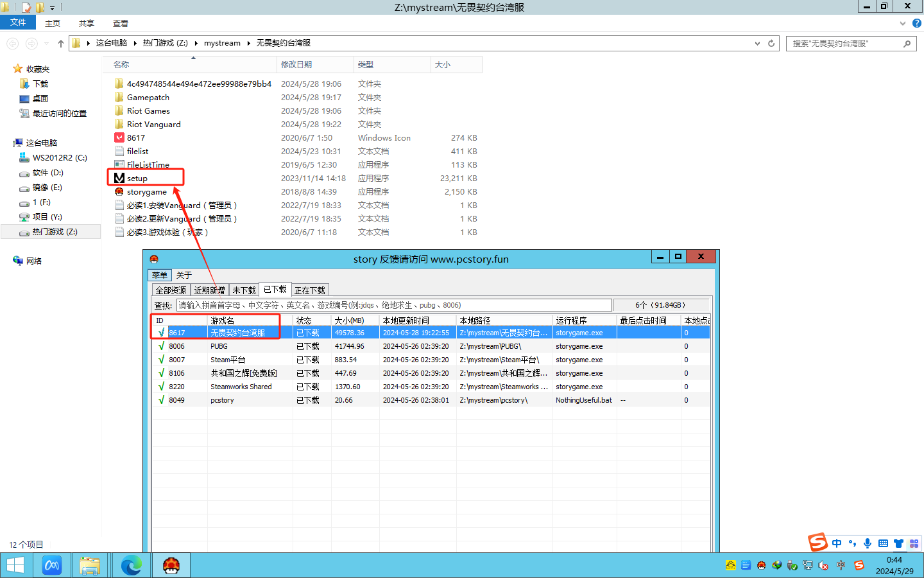The width and height of the screenshot is (924, 578).
Task: Sort files by 大小 column header
Action: (456, 64)
